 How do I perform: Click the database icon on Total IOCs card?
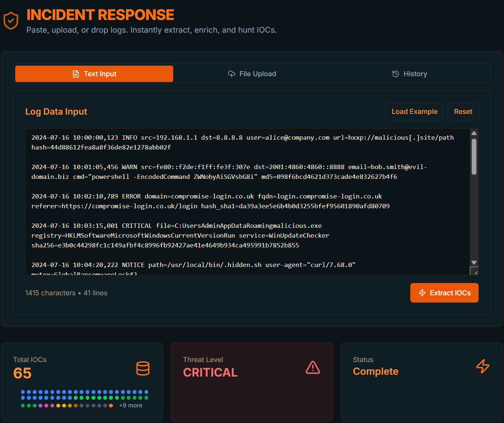(143, 368)
